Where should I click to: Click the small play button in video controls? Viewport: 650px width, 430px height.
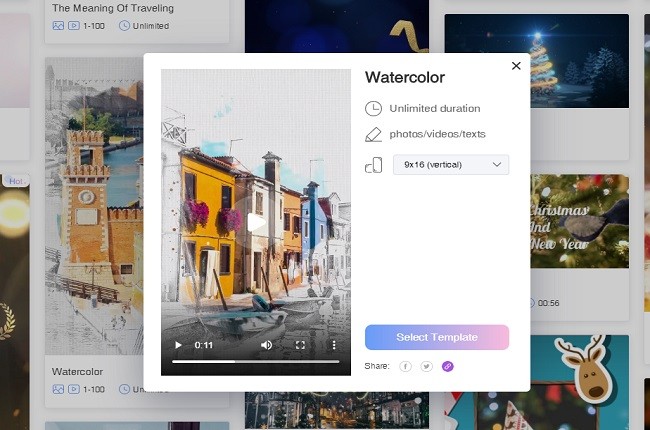pyautogui.click(x=178, y=345)
